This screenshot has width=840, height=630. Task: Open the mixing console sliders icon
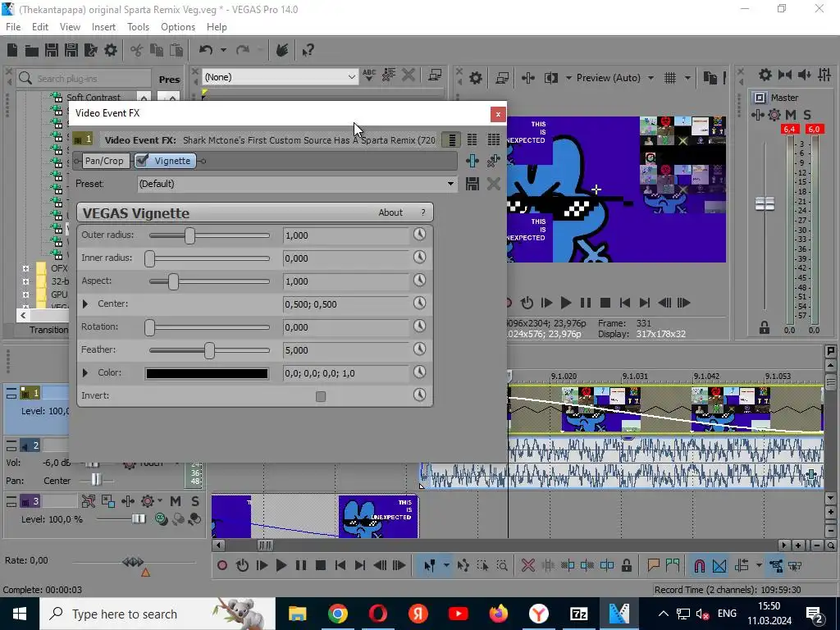824,75
